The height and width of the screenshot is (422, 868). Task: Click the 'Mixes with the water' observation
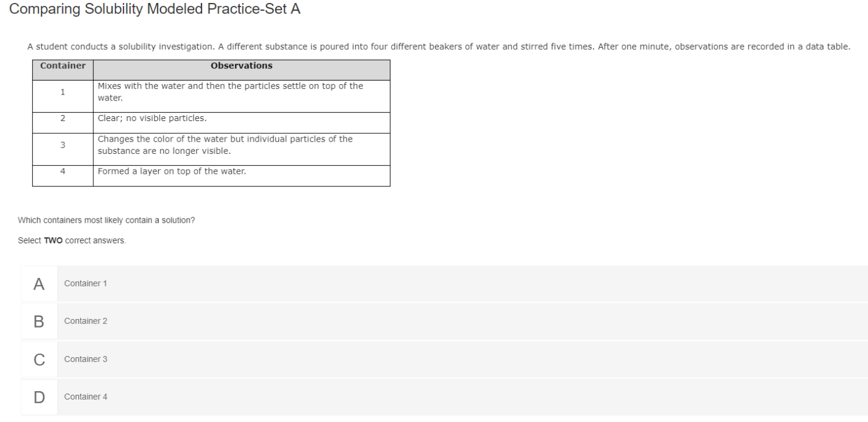[230, 91]
